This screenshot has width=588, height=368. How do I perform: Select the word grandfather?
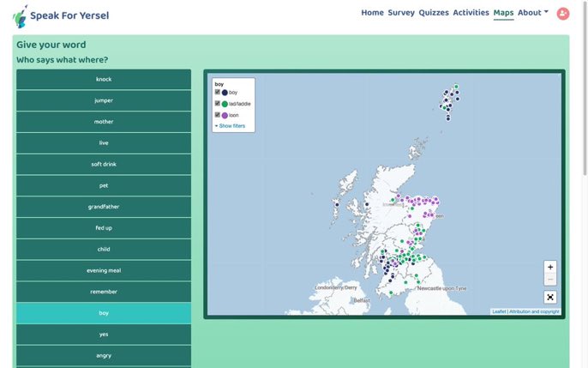pyautogui.click(x=104, y=207)
